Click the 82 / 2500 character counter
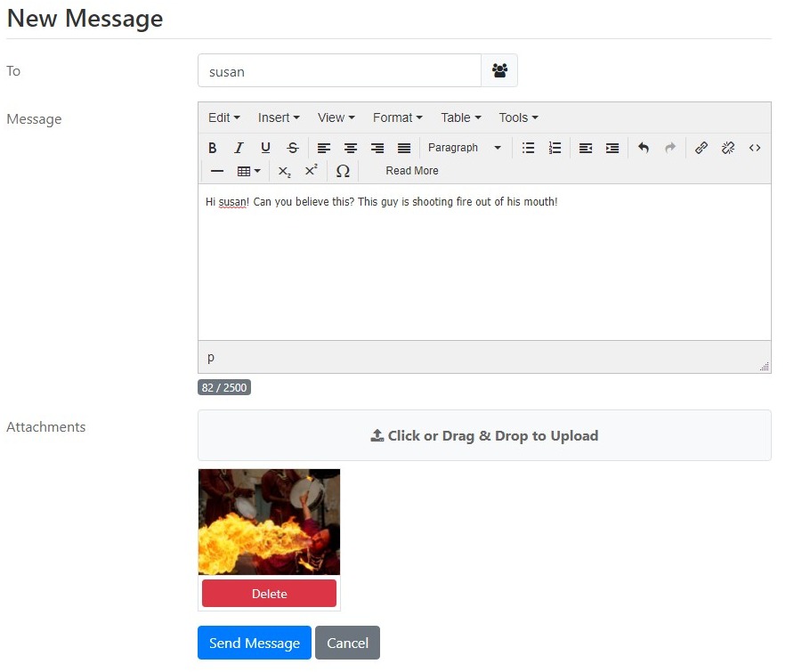 click(x=224, y=388)
